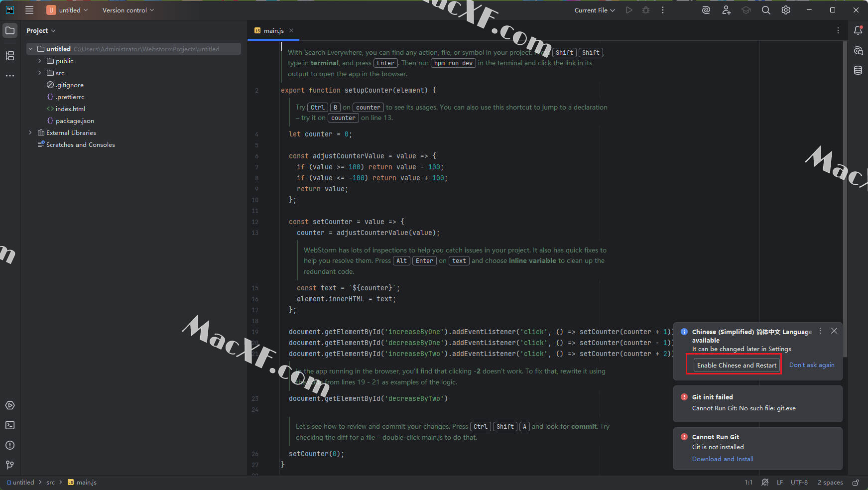
Task: Click untitled breadcrumb in status bar
Action: 20,482
